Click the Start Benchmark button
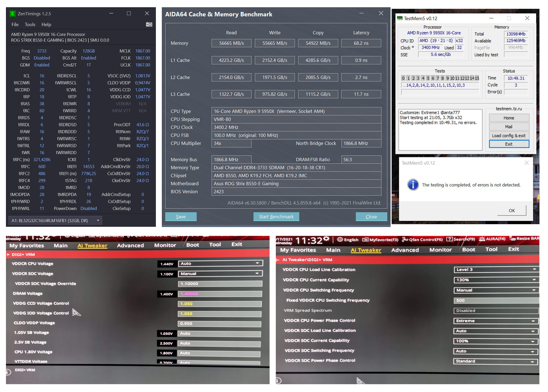 click(276, 216)
